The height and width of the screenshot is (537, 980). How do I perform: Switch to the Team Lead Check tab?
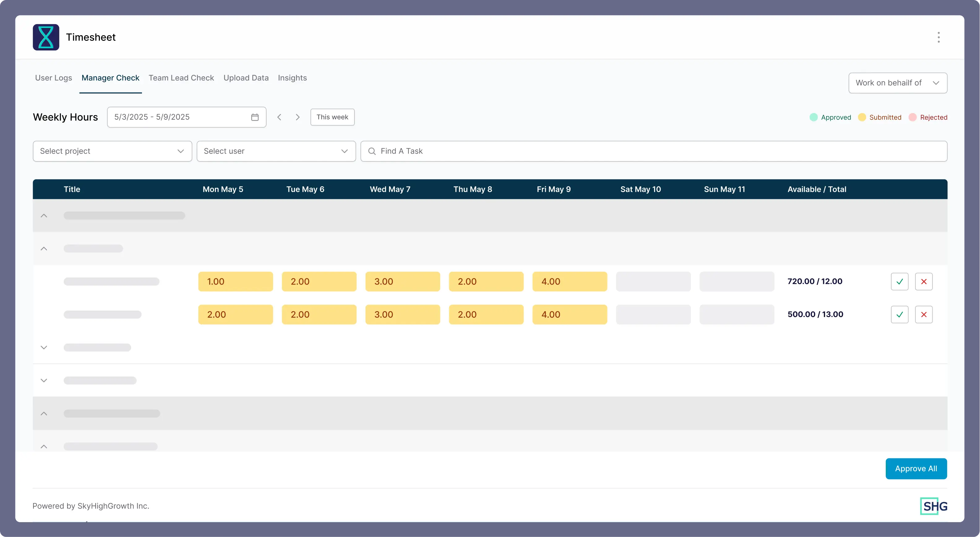pyautogui.click(x=181, y=78)
